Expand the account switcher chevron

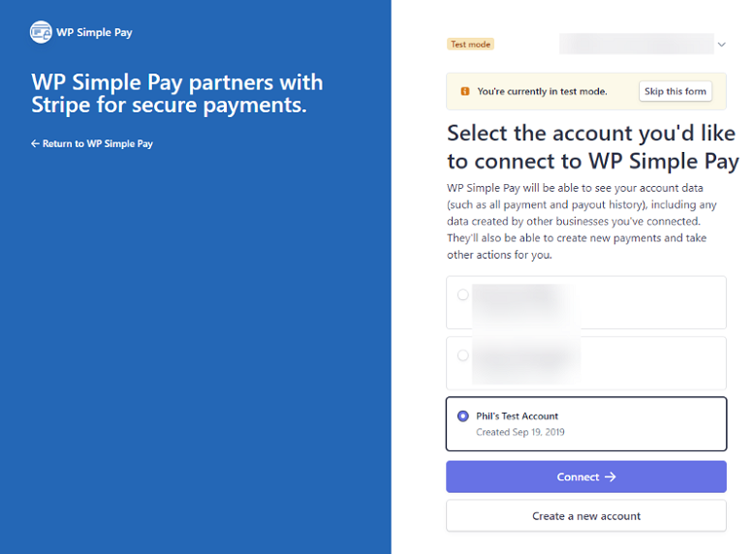[721, 45]
